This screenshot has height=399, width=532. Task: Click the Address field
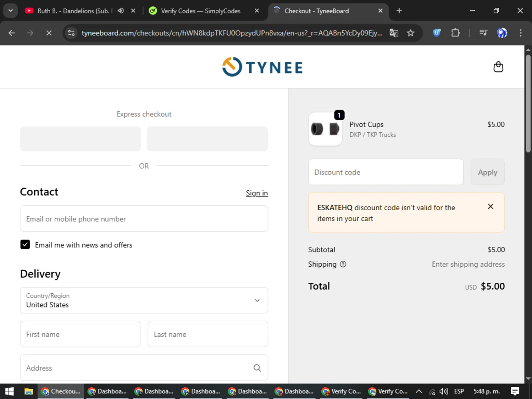pyautogui.click(x=144, y=368)
